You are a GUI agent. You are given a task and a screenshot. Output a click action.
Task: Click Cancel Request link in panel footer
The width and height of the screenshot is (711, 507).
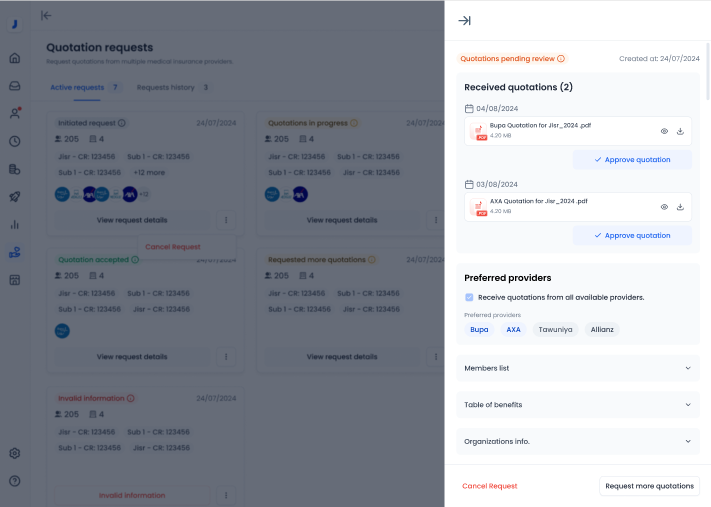click(x=489, y=486)
